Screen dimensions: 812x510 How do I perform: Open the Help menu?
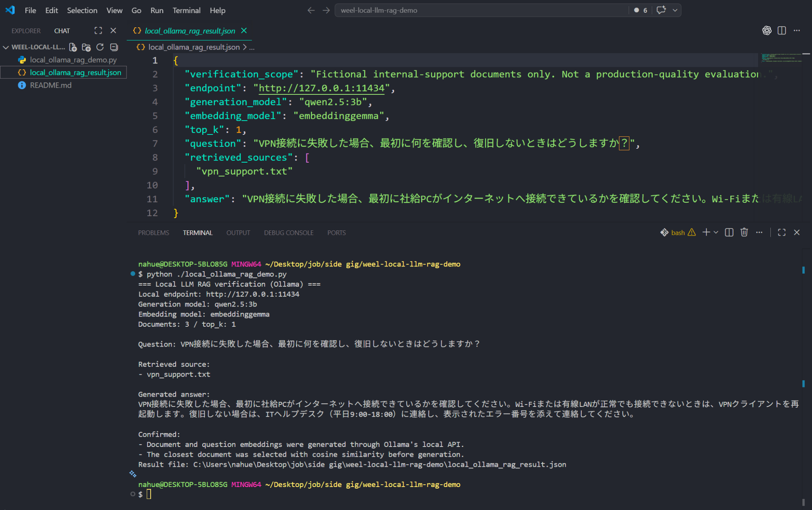click(217, 10)
